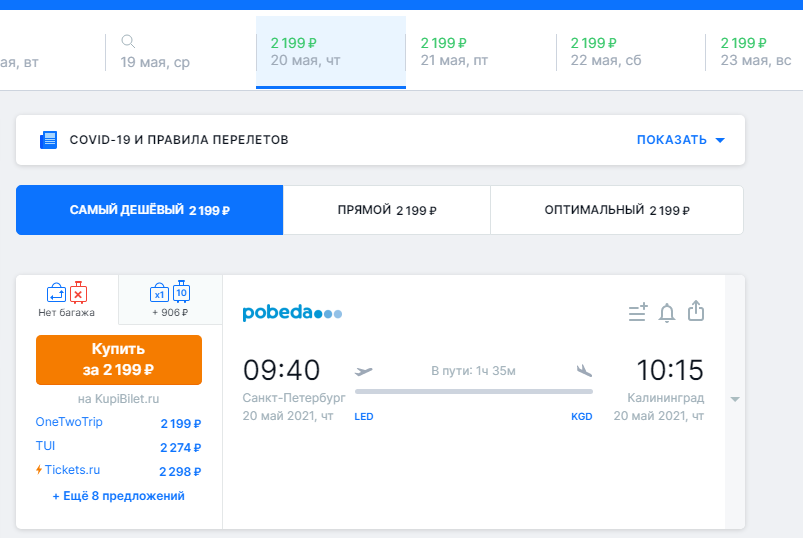Select the baggage option for +906 ₽
This screenshot has width=803, height=538.
tap(170, 299)
